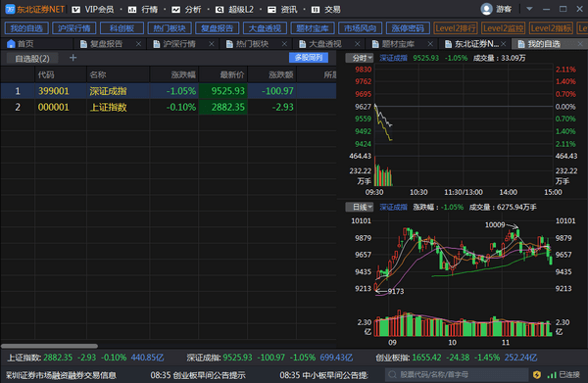The image size is (588, 383).
Task: Add a new watchlist group with plus icon
Action: [x=73, y=58]
